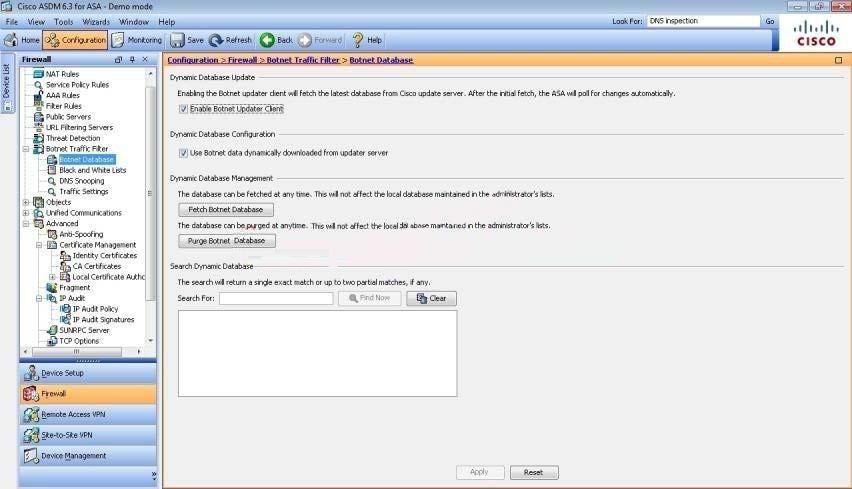The image size is (852, 489).
Task: Save the configuration with Save icon
Action: [x=187, y=40]
